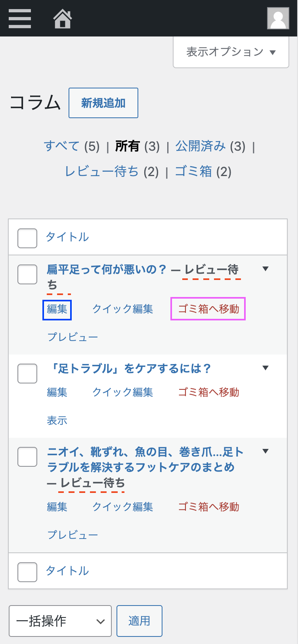Image resolution: width=298 pixels, height=644 pixels.
Task: Open the hamburger navigation menu
Action: [19, 18]
